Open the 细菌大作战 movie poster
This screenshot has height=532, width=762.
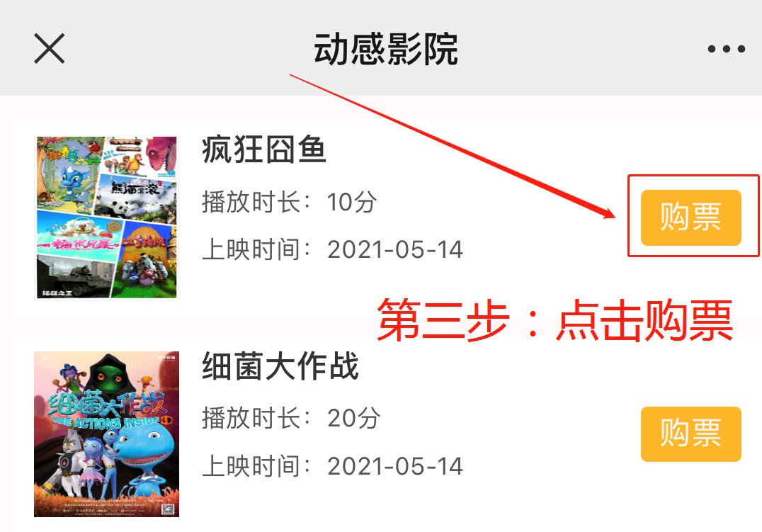pyautogui.click(x=106, y=434)
